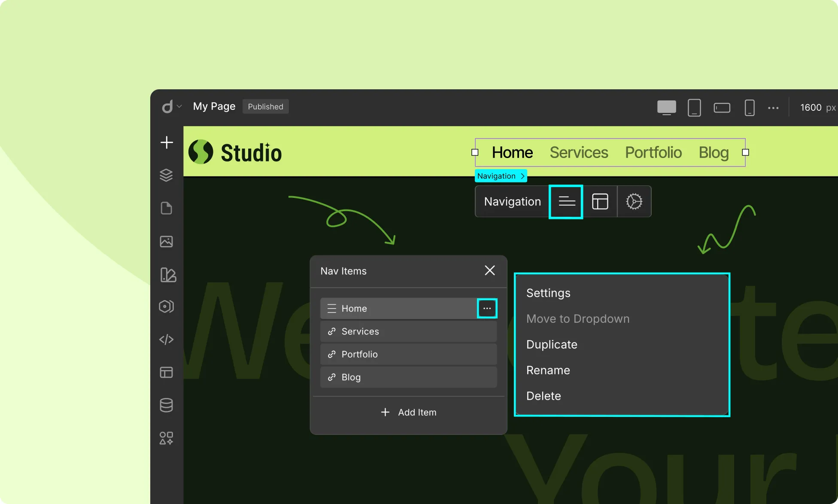The height and width of the screenshot is (504, 838).
Task: Click the link icon on Blog row
Action: click(331, 377)
